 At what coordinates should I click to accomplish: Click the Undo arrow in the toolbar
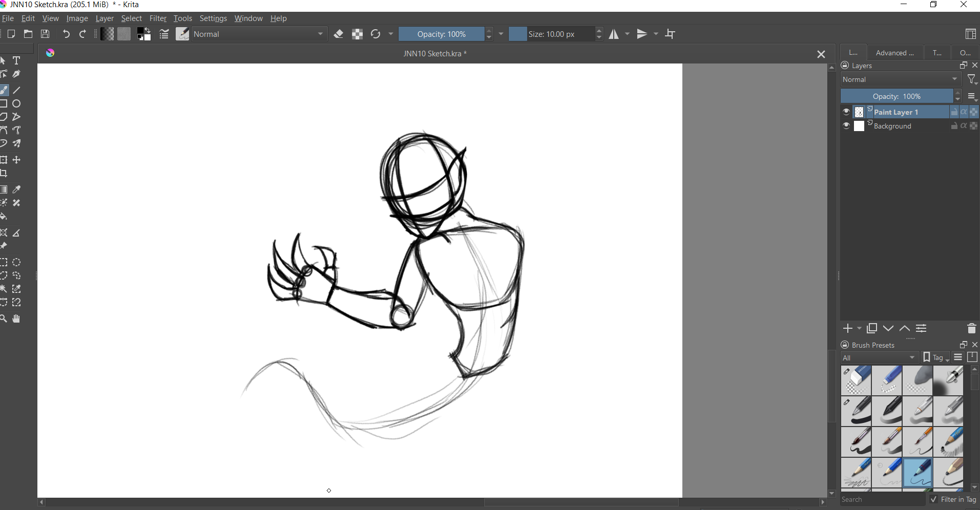(x=66, y=34)
